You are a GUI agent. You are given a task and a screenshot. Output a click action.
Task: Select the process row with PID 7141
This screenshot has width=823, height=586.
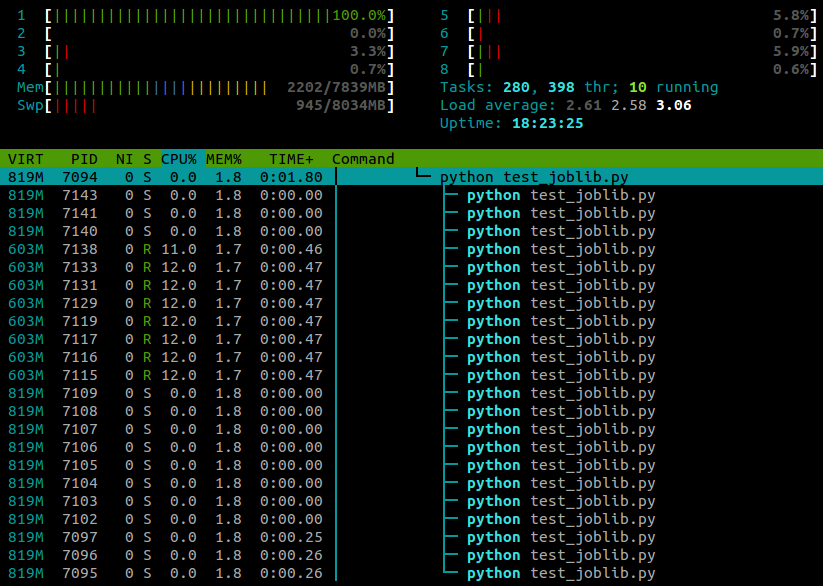pos(412,213)
